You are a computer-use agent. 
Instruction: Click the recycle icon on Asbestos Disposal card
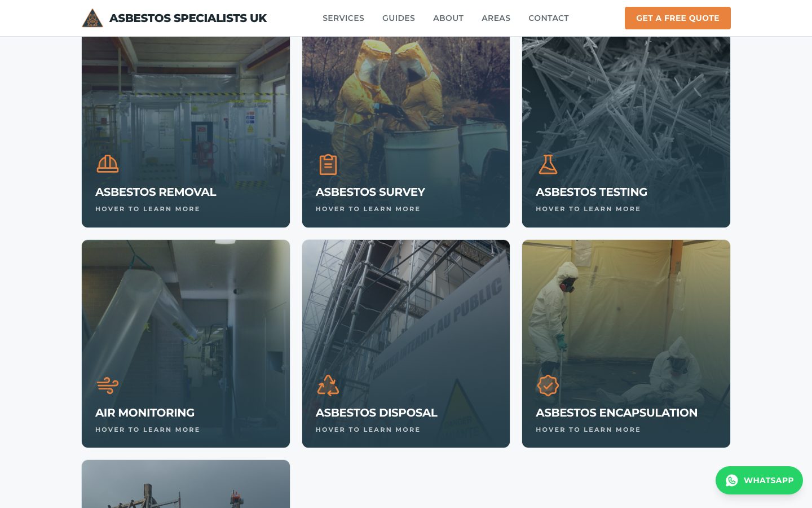coord(328,385)
